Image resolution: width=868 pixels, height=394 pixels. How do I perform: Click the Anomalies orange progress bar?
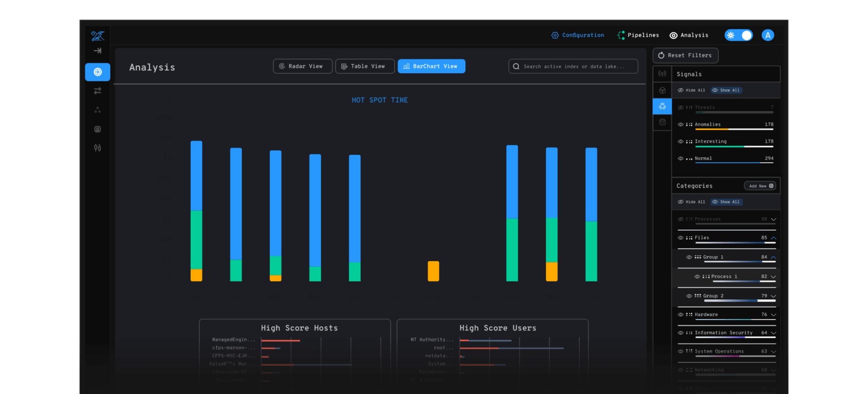coord(712,129)
